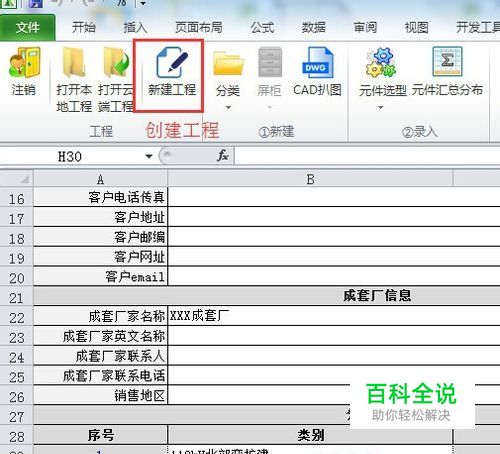Click cell labeled 成套厂家联系人
The width and height of the screenshot is (500, 454).
(100, 356)
